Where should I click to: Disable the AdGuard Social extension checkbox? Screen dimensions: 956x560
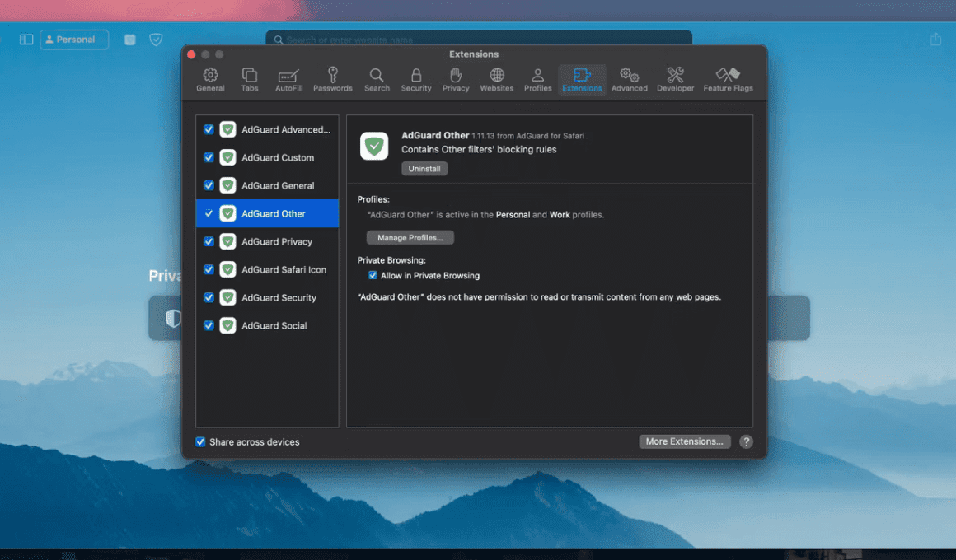(209, 325)
